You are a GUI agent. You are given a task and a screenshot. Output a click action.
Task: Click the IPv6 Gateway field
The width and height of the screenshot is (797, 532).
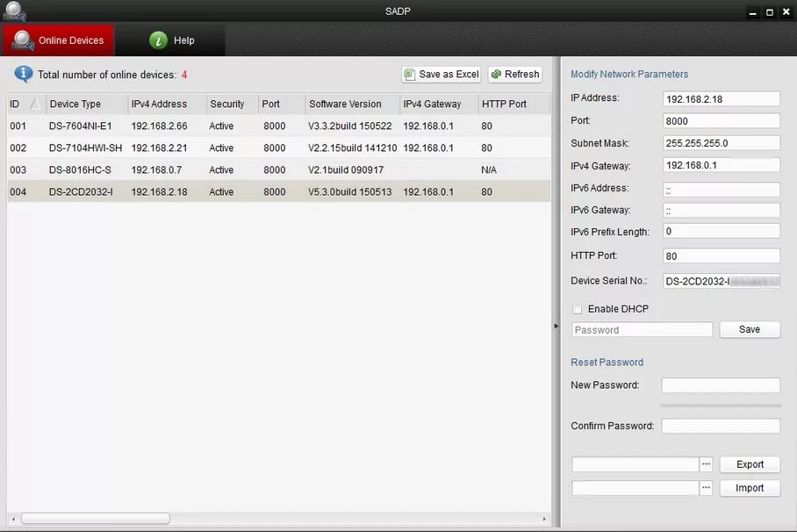tap(722, 210)
